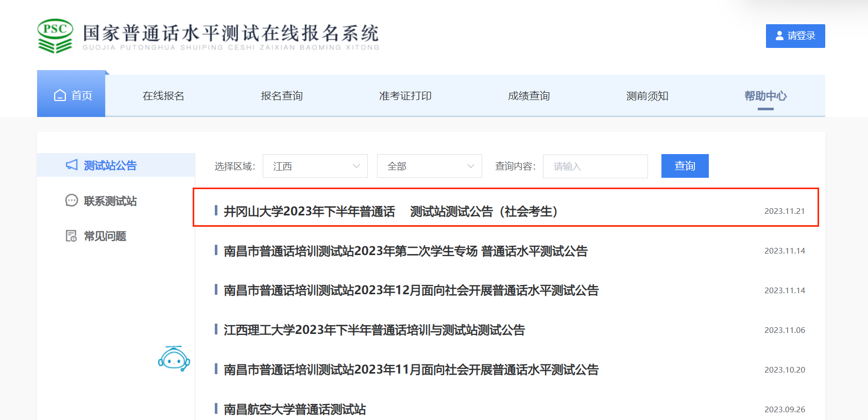
Task: Click the PSC logo icon
Action: (55, 36)
